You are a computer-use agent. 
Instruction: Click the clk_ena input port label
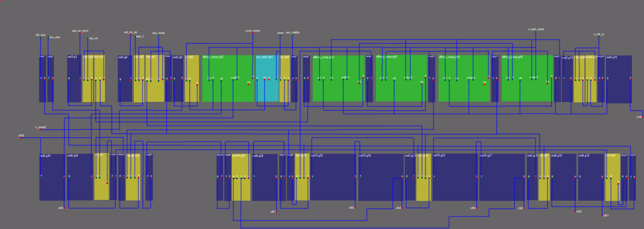click(40, 35)
